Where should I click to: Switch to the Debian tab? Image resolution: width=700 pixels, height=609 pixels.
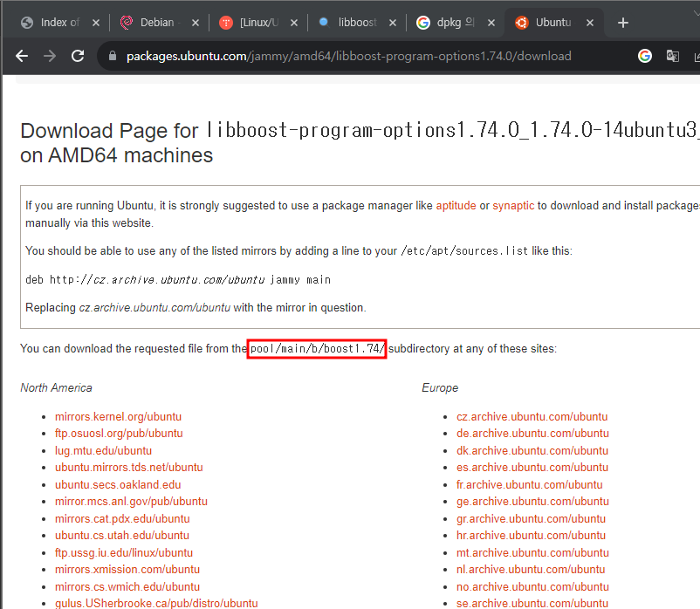point(155,23)
